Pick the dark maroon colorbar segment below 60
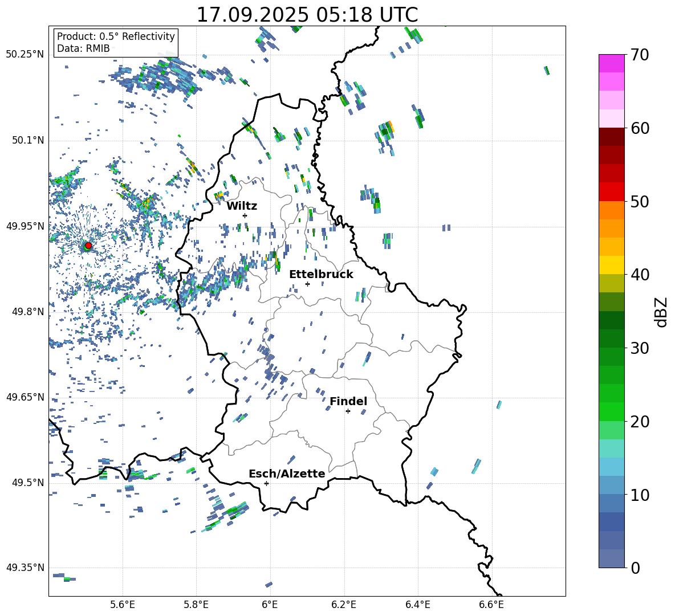 point(612,137)
